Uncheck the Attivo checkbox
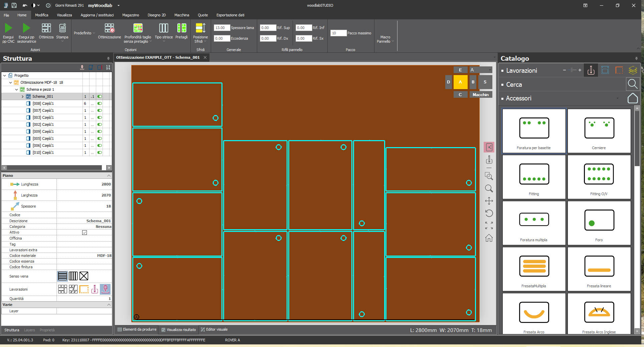644x347 pixels. (85, 232)
